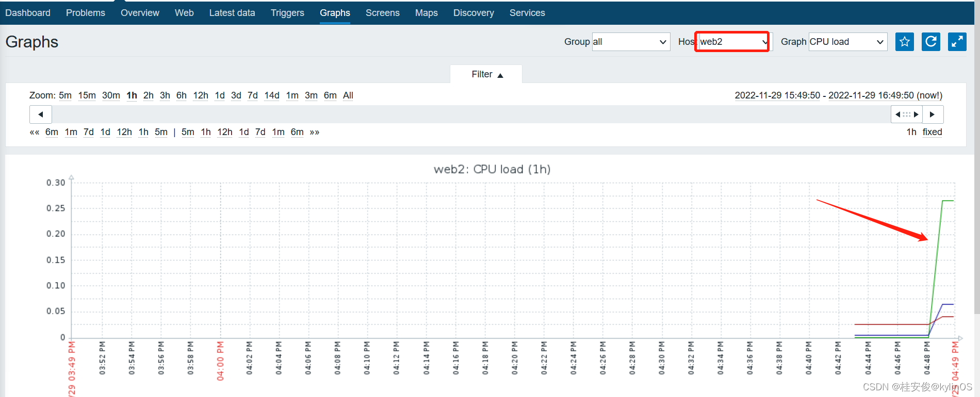Image resolution: width=980 pixels, height=397 pixels.
Task: Open the Dashboard menu
Action: (x=28, y=13)
